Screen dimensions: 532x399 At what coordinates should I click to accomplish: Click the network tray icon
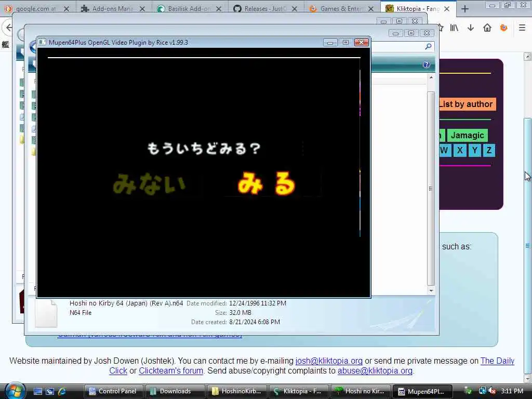click(482, 391)
